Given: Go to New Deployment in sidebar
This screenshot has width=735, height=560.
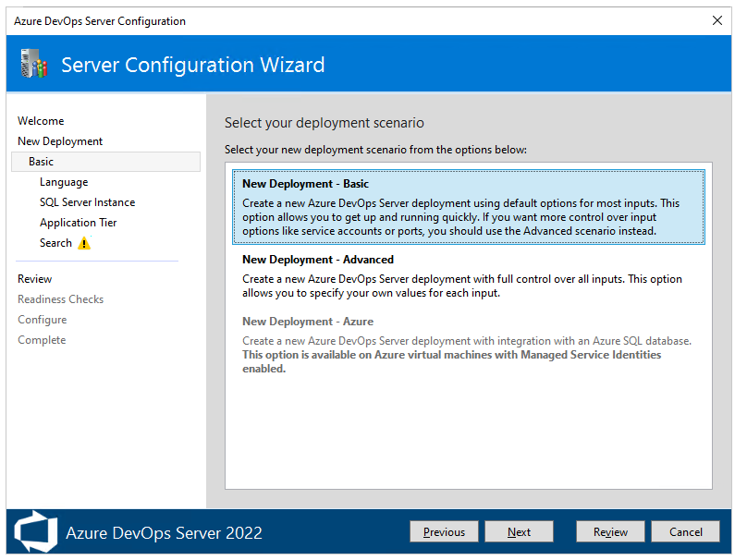Looking at the screenshot, I should point(60,141).
